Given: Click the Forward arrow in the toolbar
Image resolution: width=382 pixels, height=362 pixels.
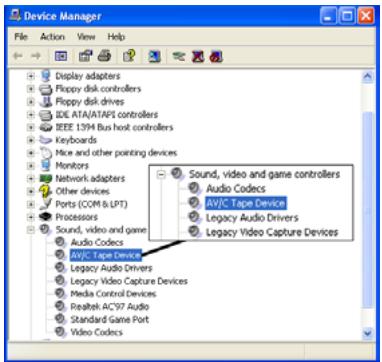Looking at the screenshot, I should point(35,56).
